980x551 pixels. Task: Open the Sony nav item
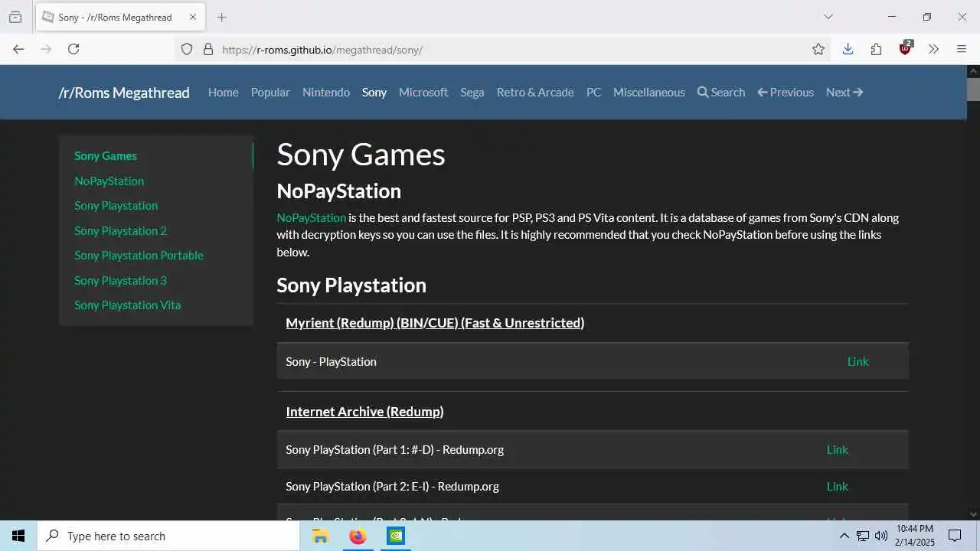point(374,92)
